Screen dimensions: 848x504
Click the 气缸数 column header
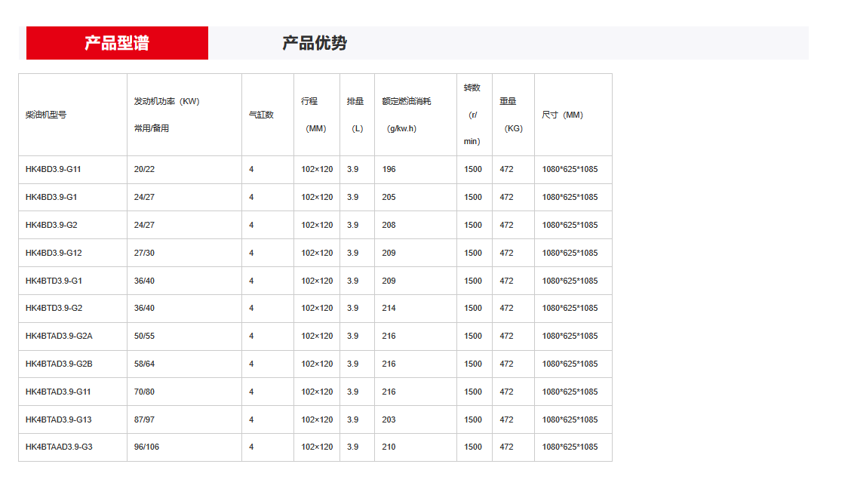coord(268,115)
